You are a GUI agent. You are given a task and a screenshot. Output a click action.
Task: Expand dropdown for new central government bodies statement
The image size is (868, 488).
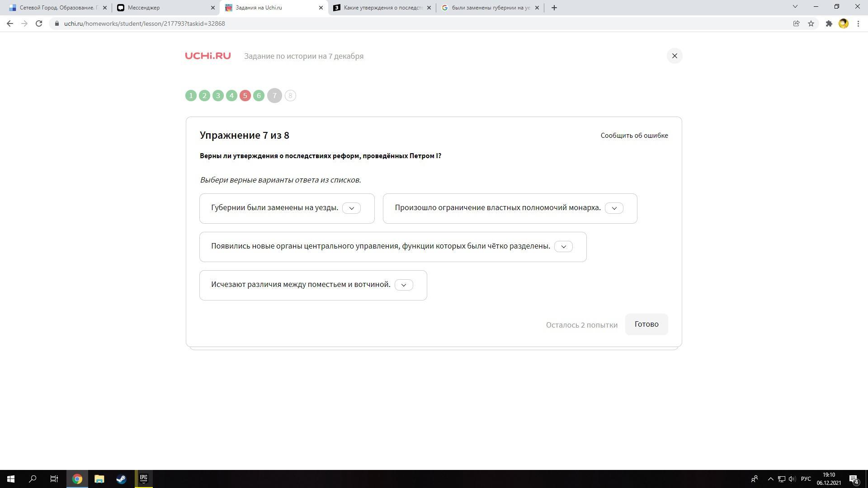[x=563, y=247]
